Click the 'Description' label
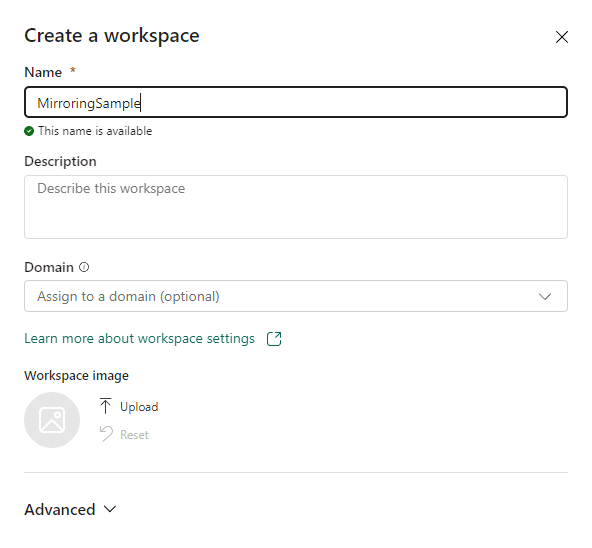 60,162
